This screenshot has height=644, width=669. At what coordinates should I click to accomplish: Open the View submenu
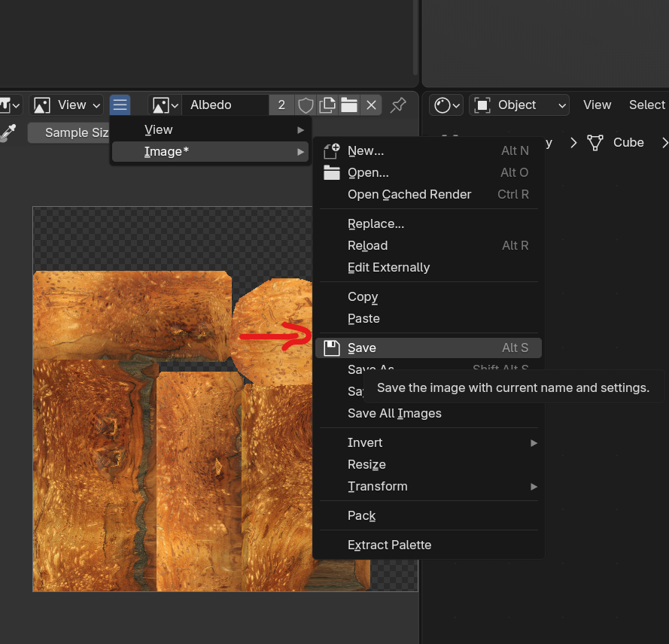coord(211,129)
